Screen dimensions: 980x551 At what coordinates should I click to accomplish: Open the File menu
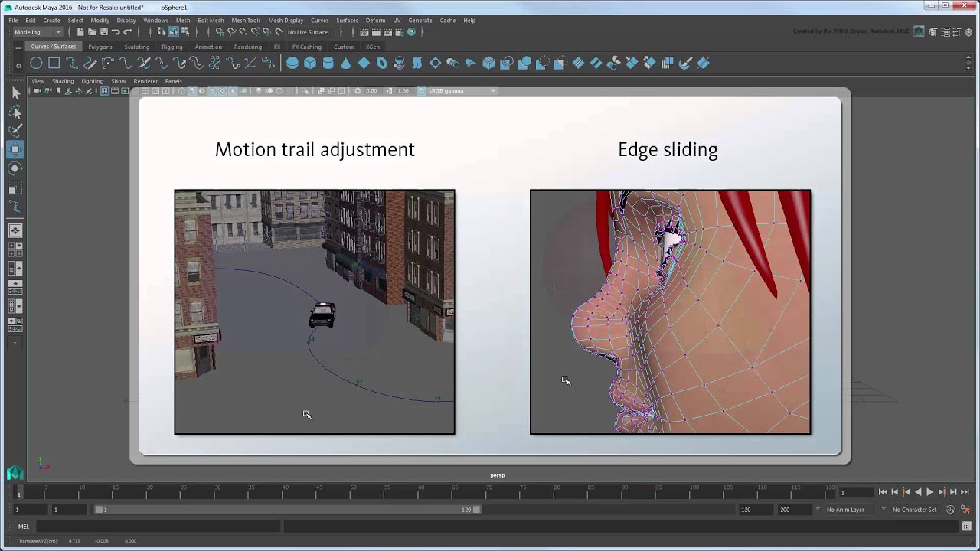pyautogui.click(x=13, y=21)
